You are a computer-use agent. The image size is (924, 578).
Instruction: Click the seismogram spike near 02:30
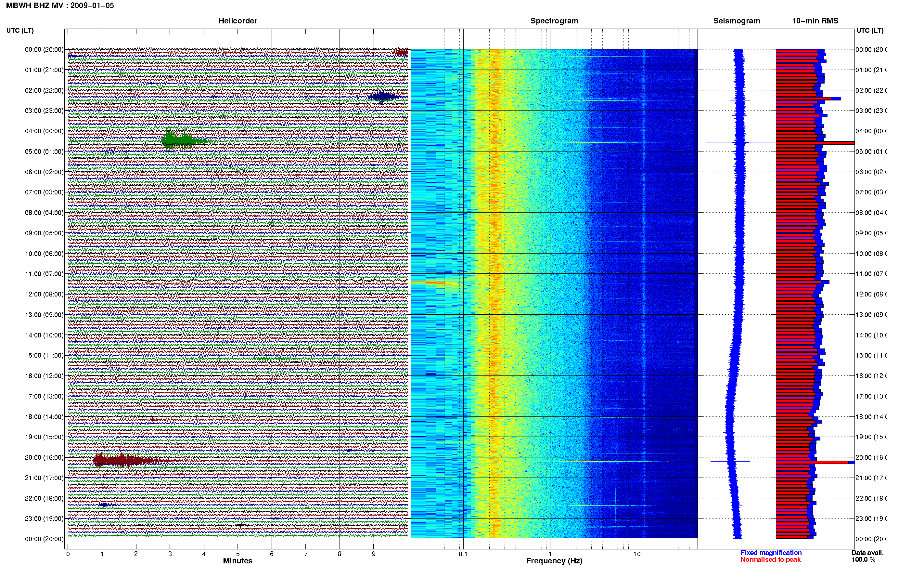pyautogui.click(x=739, y=100)
